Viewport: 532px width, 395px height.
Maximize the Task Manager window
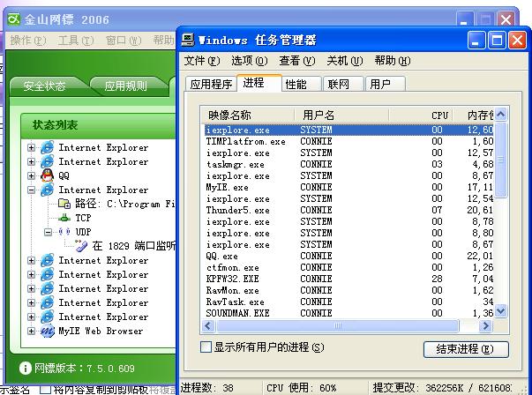(x=497, y=41)
